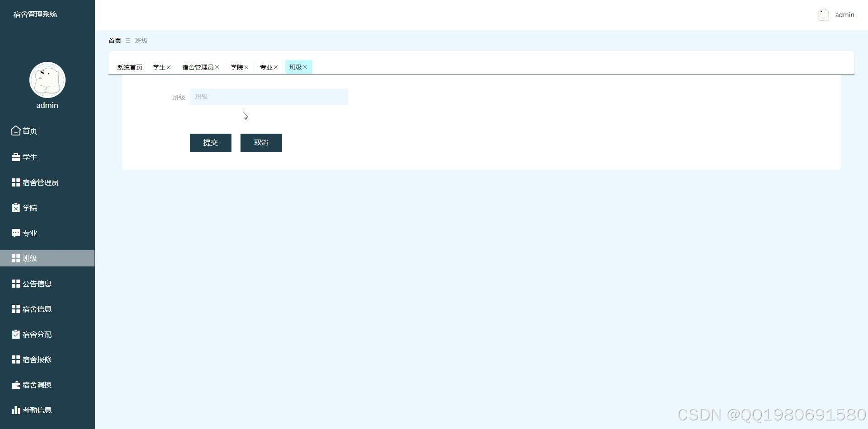Viewport: 868px width, 429px height.
Task: Click the 宿舍管理系统 title
Action: (35, 14)
